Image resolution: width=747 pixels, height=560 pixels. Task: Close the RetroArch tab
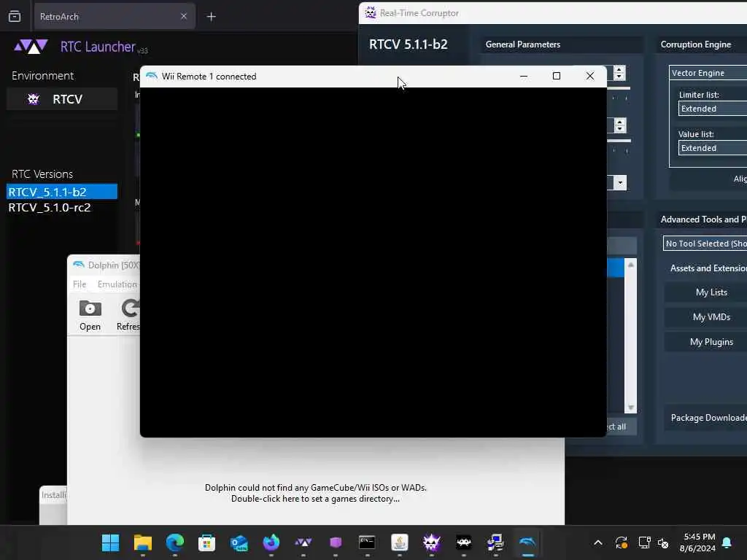pos(184,17)
